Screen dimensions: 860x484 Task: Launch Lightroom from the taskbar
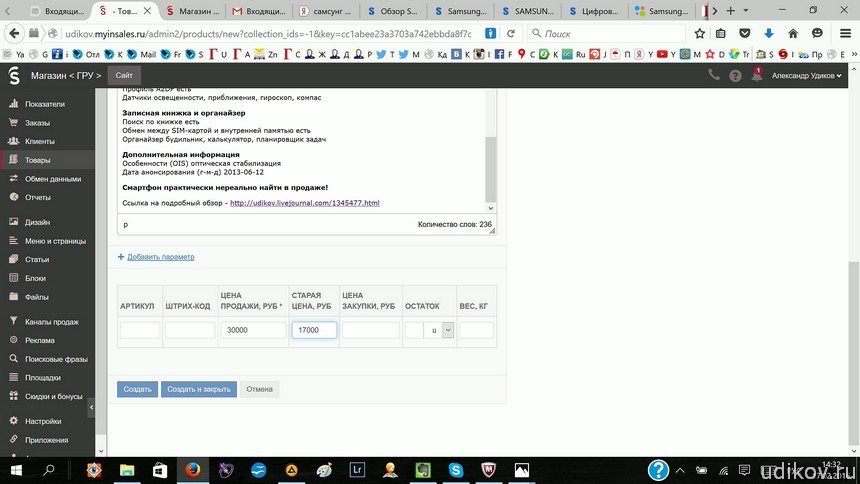point(357,469)
